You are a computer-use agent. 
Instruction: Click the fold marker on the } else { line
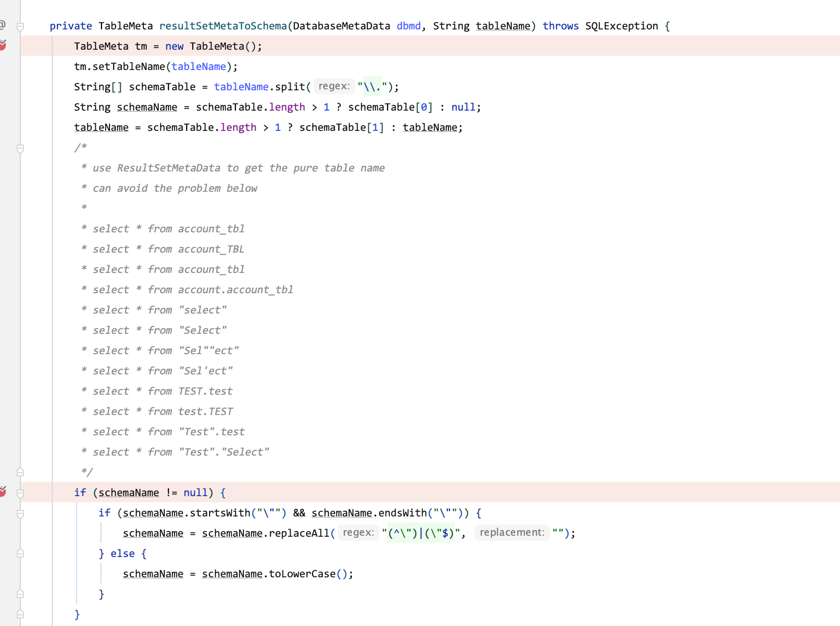pos(20,553)
